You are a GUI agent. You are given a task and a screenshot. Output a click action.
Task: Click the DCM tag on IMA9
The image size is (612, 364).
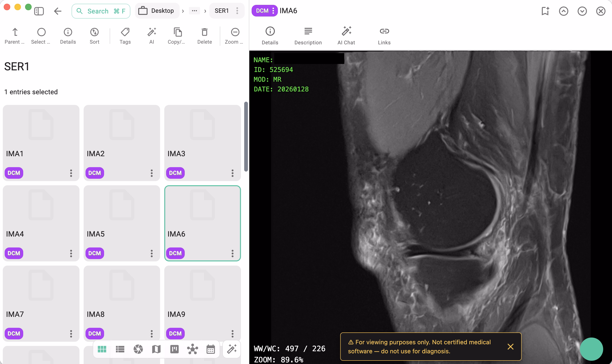(x=175, y=334)
